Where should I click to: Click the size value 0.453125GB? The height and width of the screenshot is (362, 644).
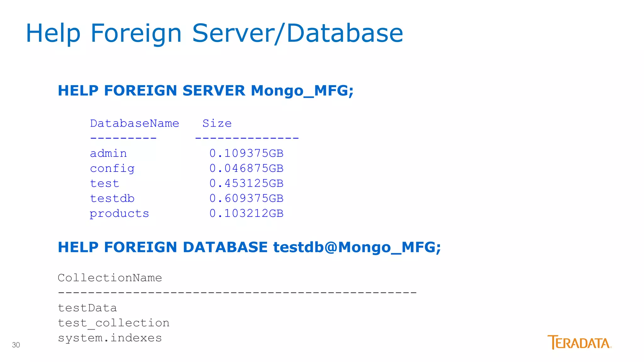pyautogui.click(x=247, y=183)
